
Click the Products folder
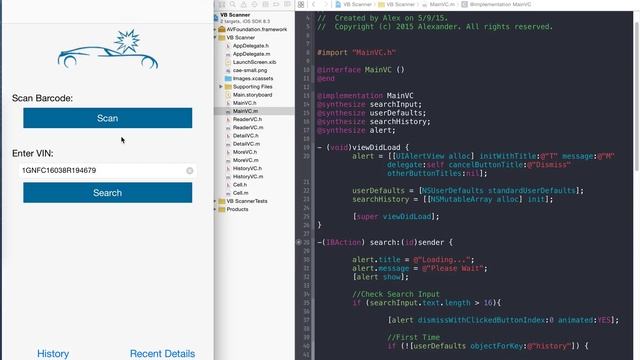(237, 209)
